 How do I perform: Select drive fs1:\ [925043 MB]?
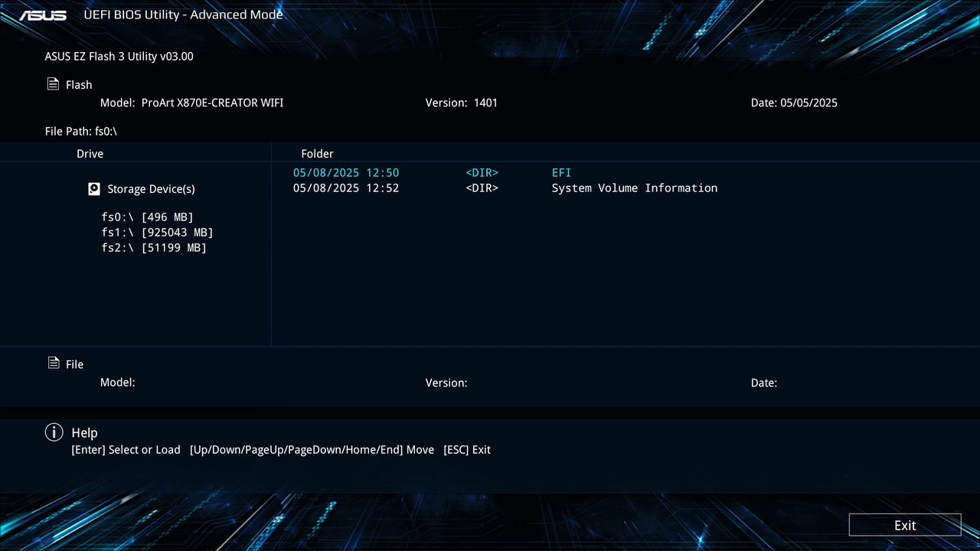coord(157,233)
